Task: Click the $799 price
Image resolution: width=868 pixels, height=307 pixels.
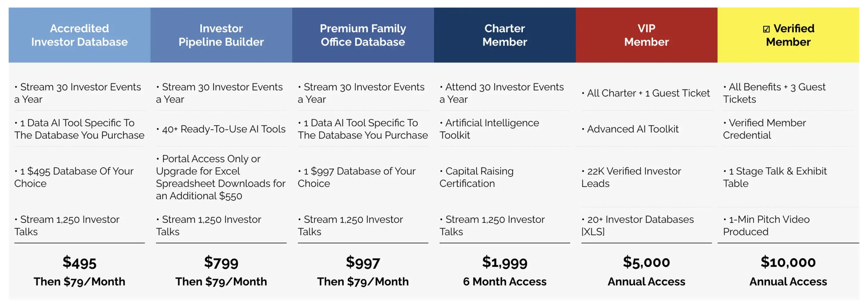Action: [x=221, y=262]
